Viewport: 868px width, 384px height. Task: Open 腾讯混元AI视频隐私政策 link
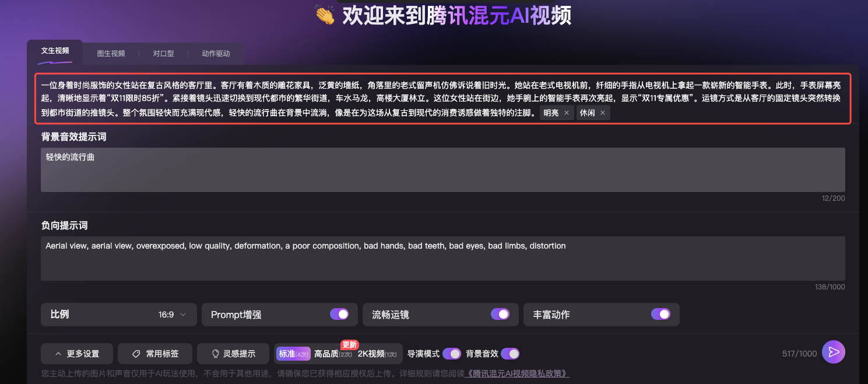coord(518,373)
